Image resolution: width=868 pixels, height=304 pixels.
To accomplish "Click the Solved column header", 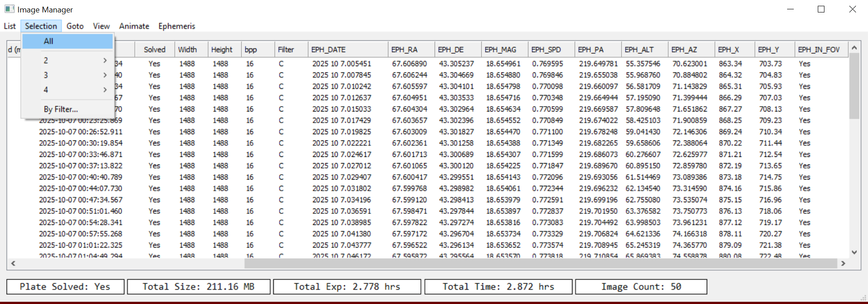I will click(154, 50).
